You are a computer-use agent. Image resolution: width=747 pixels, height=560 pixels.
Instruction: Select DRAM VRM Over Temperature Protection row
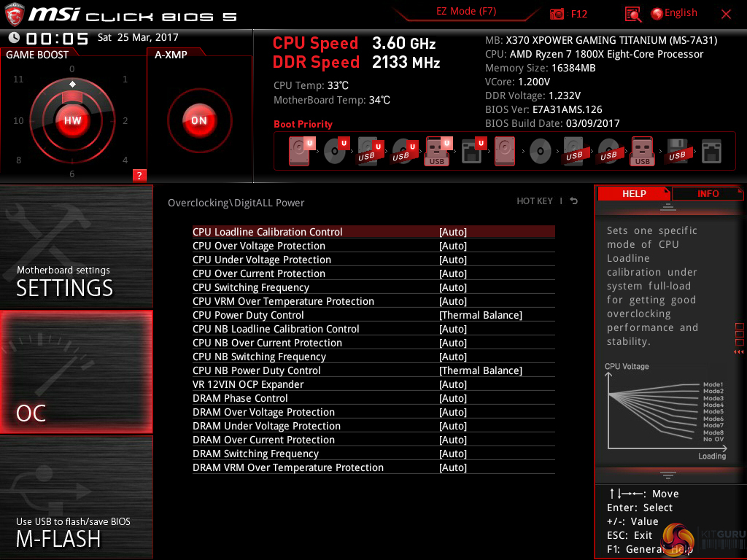point(373,467)
